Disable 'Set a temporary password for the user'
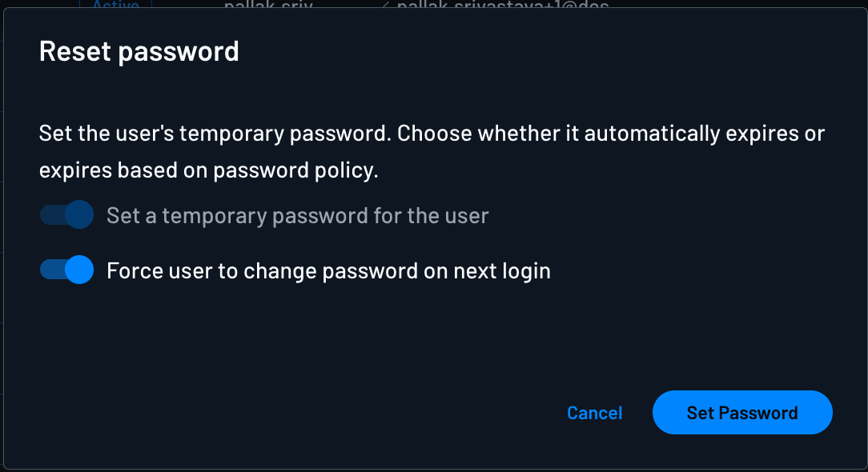 (66, 214)
